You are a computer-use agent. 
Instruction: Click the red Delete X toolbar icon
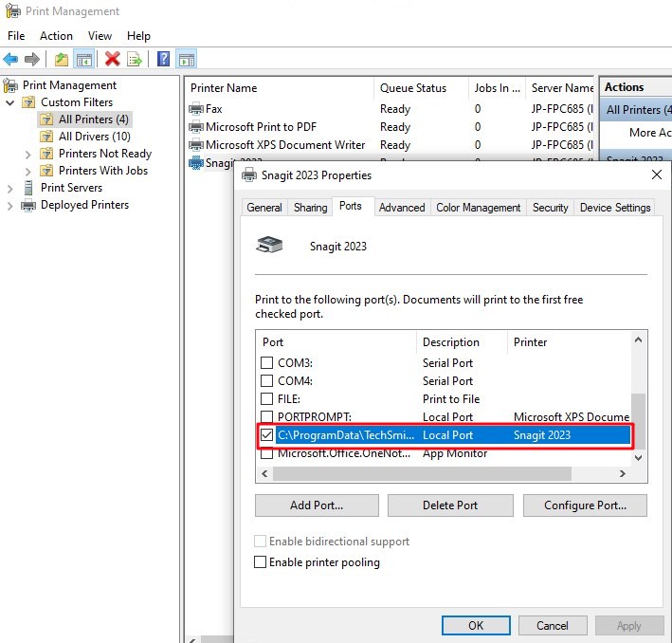click(112, 59)
